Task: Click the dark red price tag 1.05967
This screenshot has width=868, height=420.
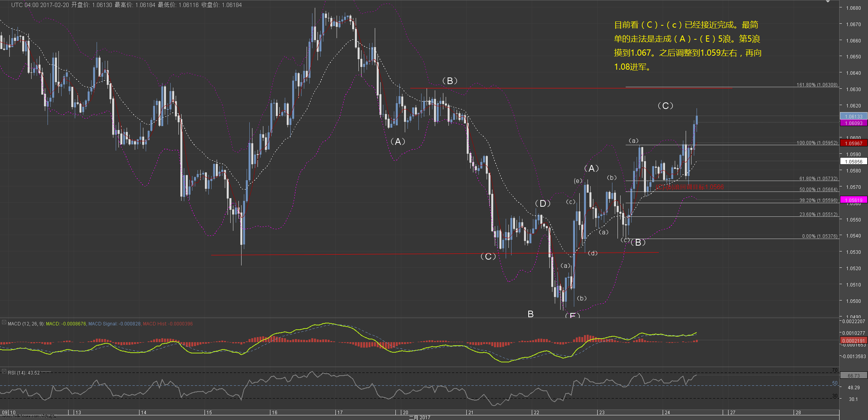Action: pyautogui.click(x=854, y=143)
